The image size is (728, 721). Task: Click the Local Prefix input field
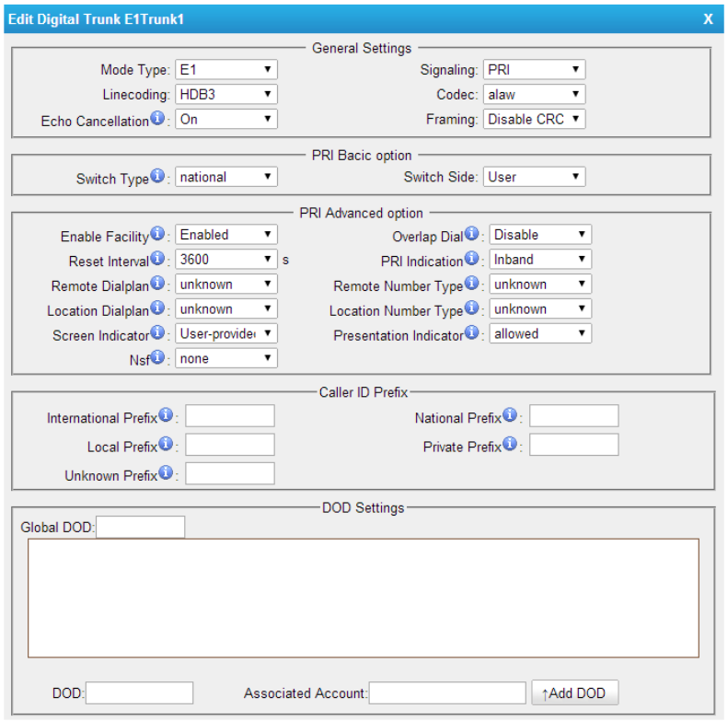230,446
